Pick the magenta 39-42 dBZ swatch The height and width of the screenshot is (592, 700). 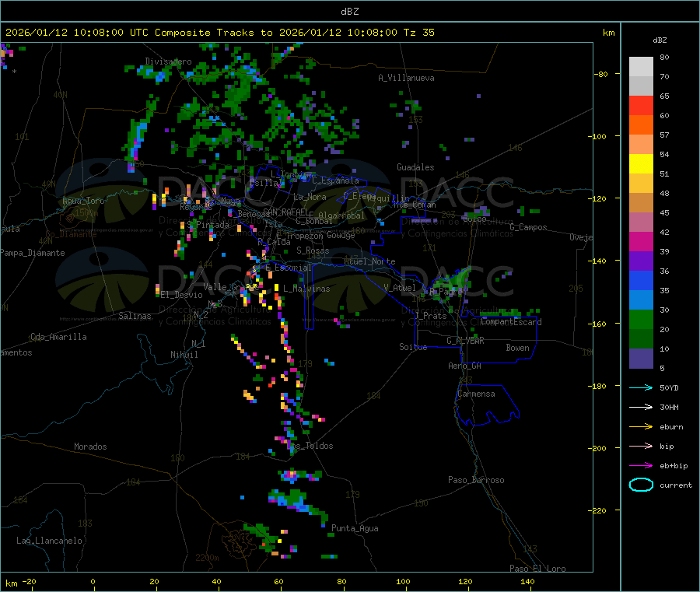click(641, 241)
